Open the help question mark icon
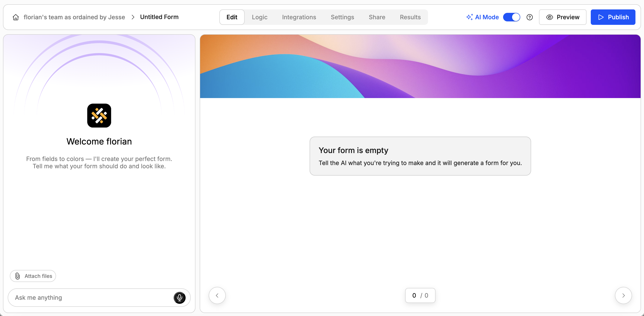 529,17
